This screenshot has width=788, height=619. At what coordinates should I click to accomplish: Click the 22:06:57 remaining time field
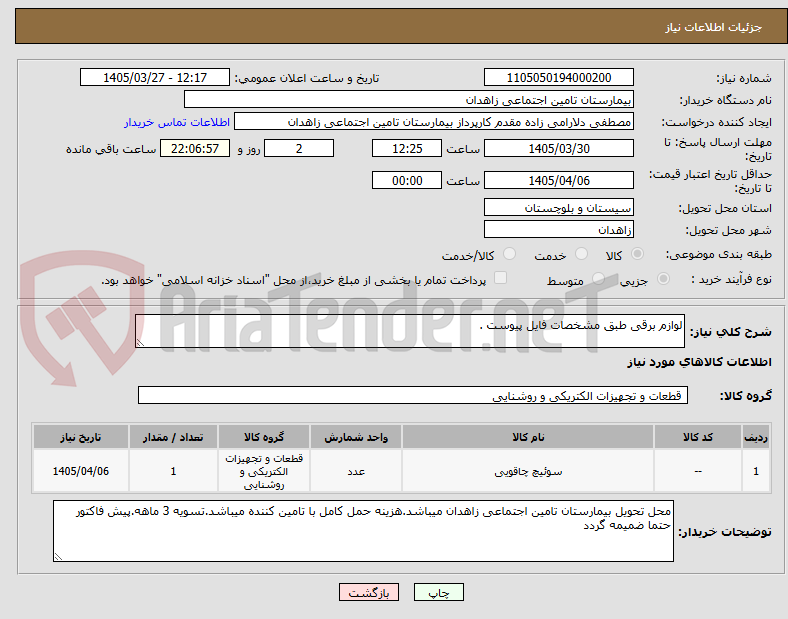[195, 149]
